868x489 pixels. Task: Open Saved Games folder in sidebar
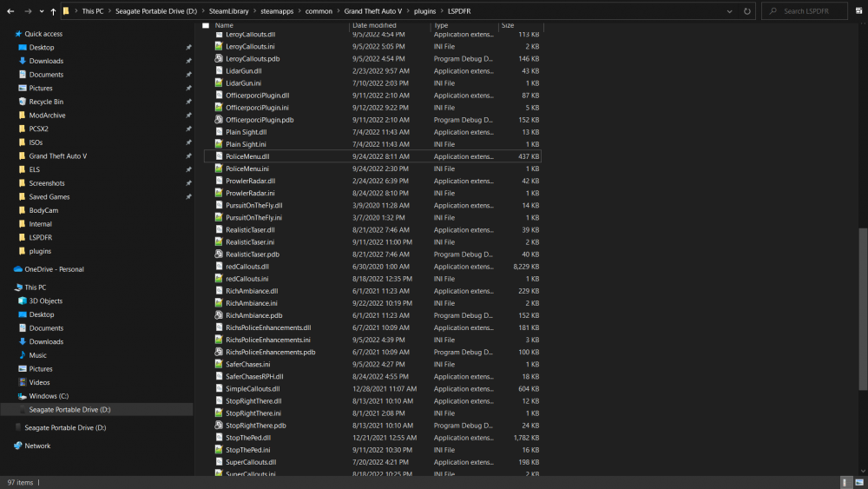click(49, 196)
